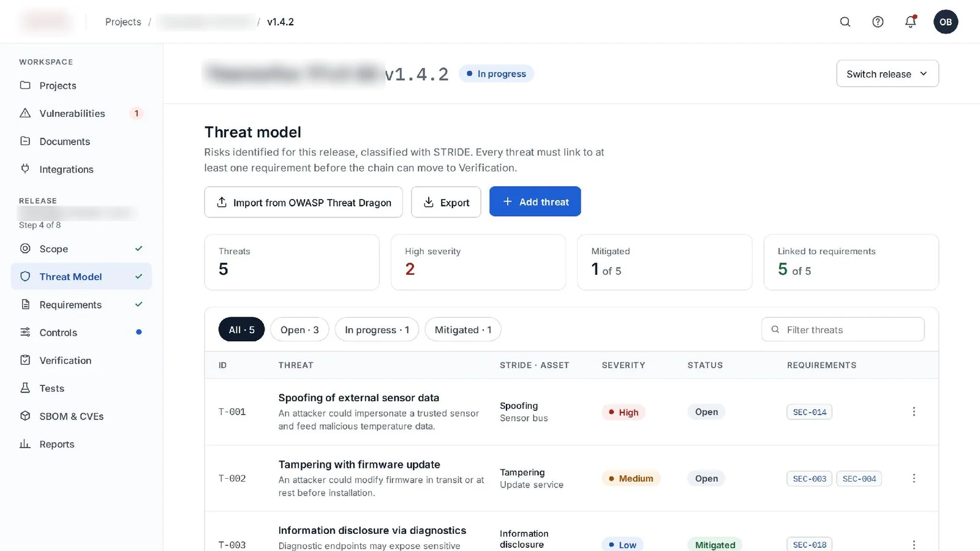Image resolution: width=980 pixels, height=551 pixels.
Task: Show All · 5 threats filter
Action: (x=241, y=329)
